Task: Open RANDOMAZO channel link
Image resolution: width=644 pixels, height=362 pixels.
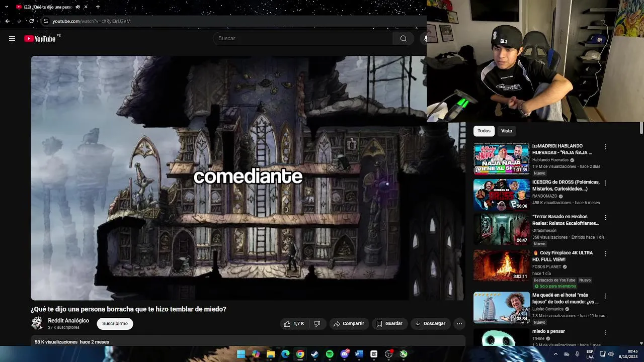Action: (545, 196)
